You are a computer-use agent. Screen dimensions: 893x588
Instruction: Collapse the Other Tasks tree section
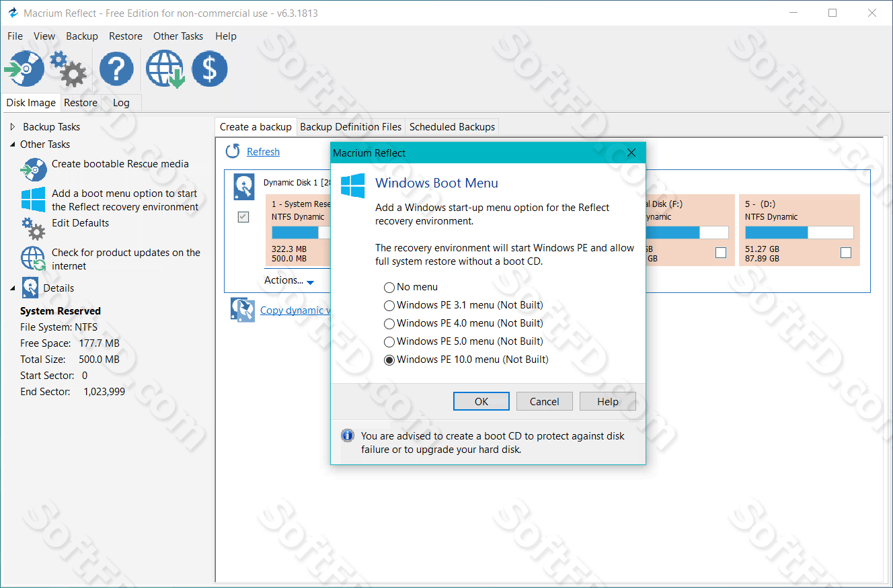(x=13, y=144)
